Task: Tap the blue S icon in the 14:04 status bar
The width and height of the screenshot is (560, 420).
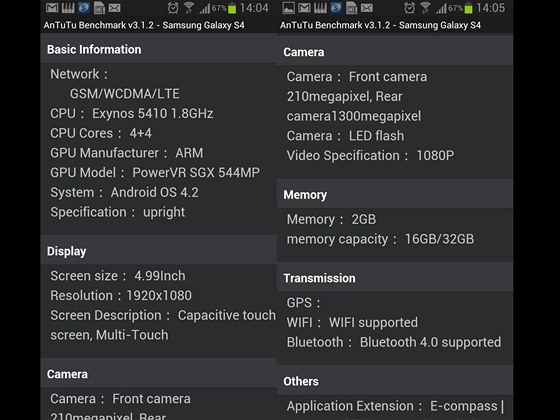Action: 84,8
